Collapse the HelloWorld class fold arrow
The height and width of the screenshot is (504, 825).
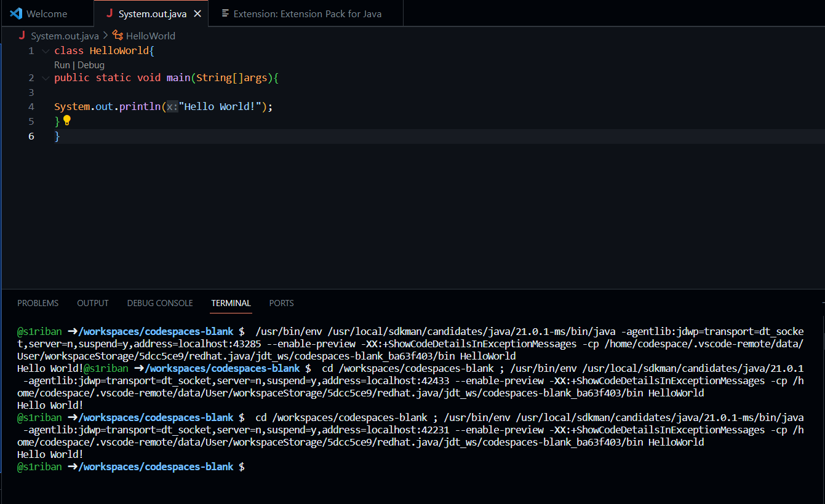[46, 51]
